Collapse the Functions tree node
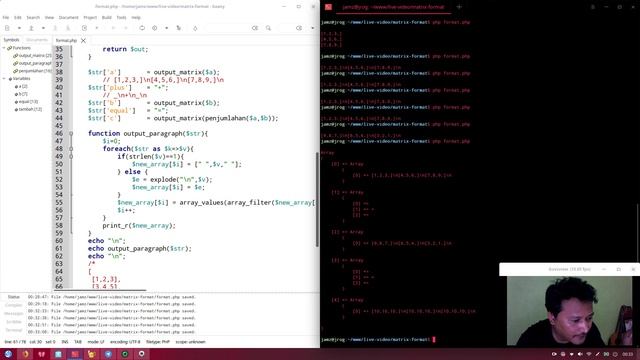The height and width of the screenshot is (360, 640). (x=4, y=48)
